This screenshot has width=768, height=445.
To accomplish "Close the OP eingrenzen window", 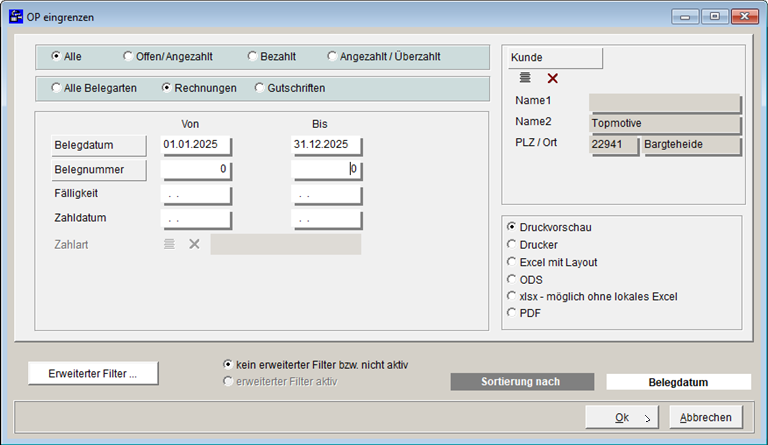I will tap(744, 17).
